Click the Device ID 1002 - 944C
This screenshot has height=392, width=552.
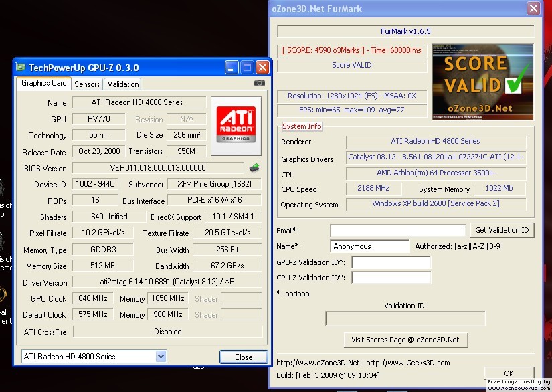[x=95, y=184]
